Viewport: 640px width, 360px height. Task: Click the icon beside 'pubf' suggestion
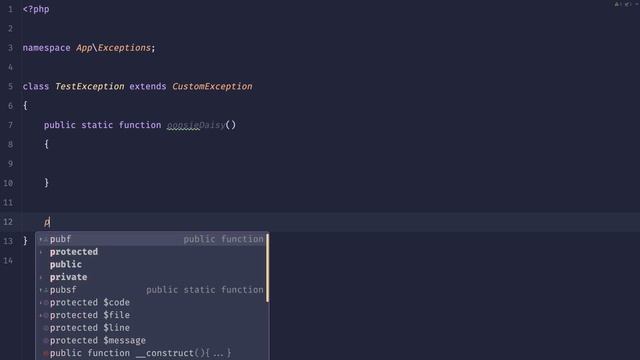click(x=45, y=239)
